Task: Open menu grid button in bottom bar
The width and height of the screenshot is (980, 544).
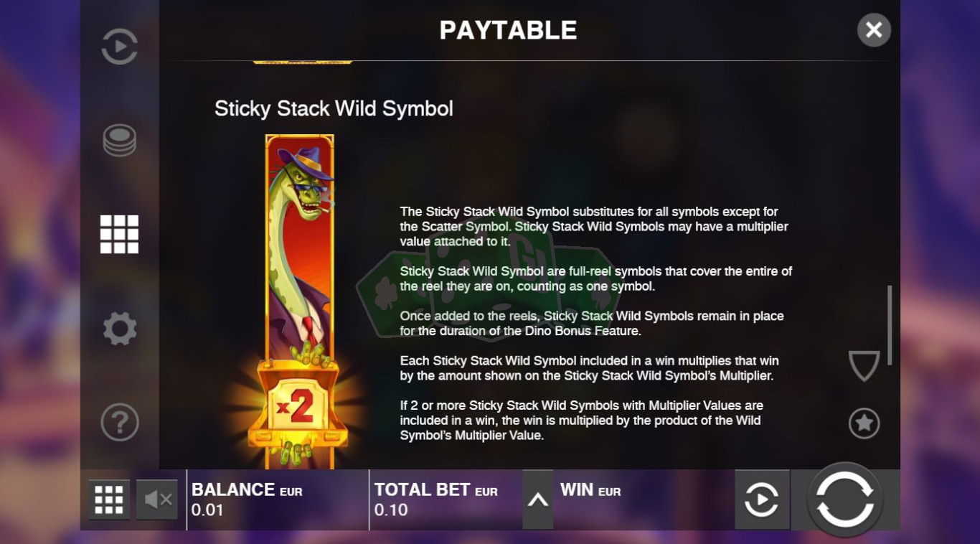Action: click(x=109, y=500)
